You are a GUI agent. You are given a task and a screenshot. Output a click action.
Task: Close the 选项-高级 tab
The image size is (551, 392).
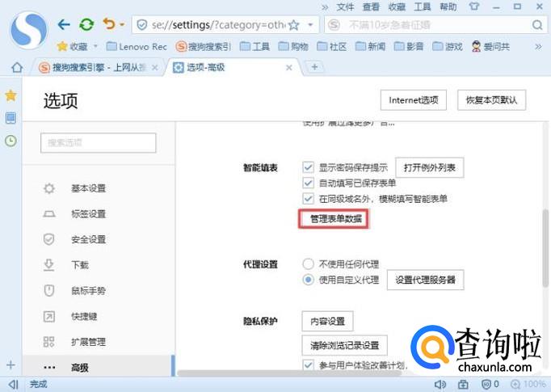tap(289, 68)
